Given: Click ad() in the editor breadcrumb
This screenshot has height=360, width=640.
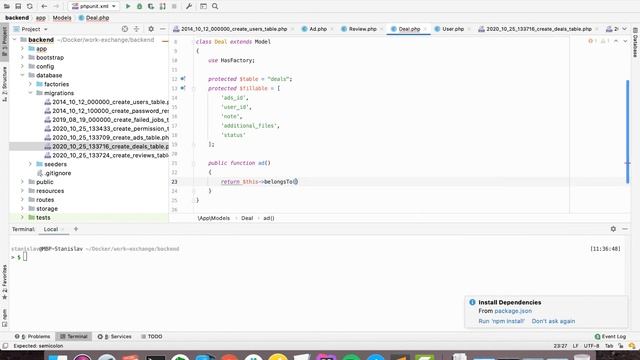Looking at the screenshot, I should (x=269, y=218).
